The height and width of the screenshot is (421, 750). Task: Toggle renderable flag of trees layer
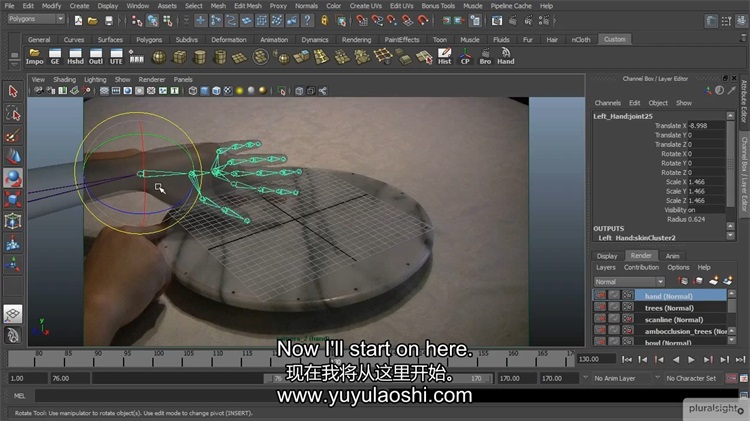[x=600, y=308]
